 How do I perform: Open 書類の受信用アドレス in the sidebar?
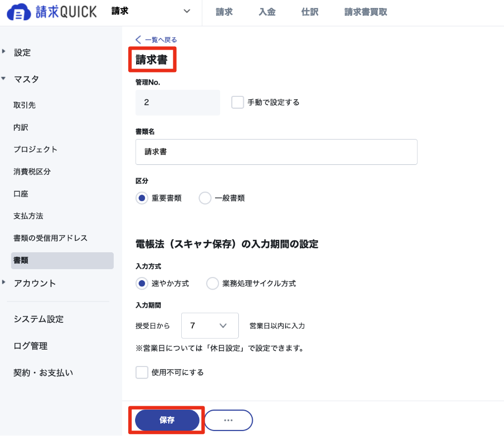click(51, 238)
